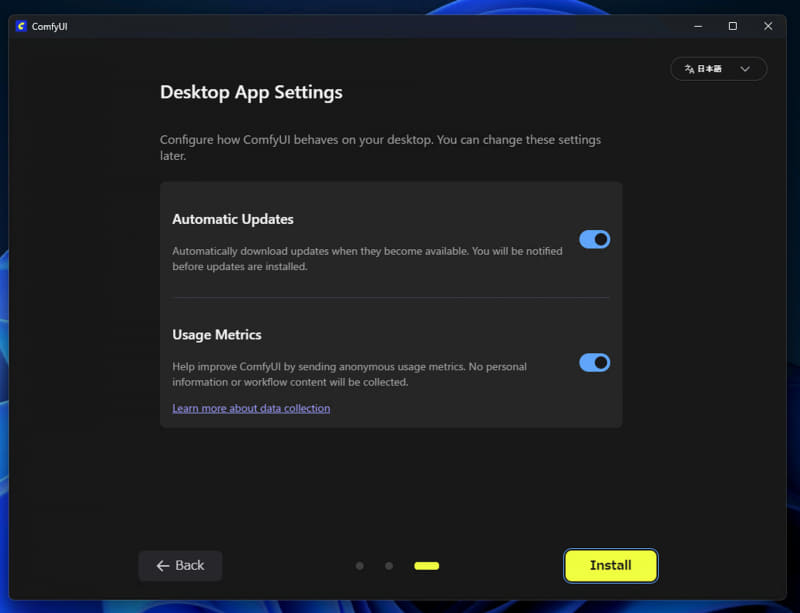Select the second step indicator dot
Screen dimensions: 800x613
(x=389, y=566)
